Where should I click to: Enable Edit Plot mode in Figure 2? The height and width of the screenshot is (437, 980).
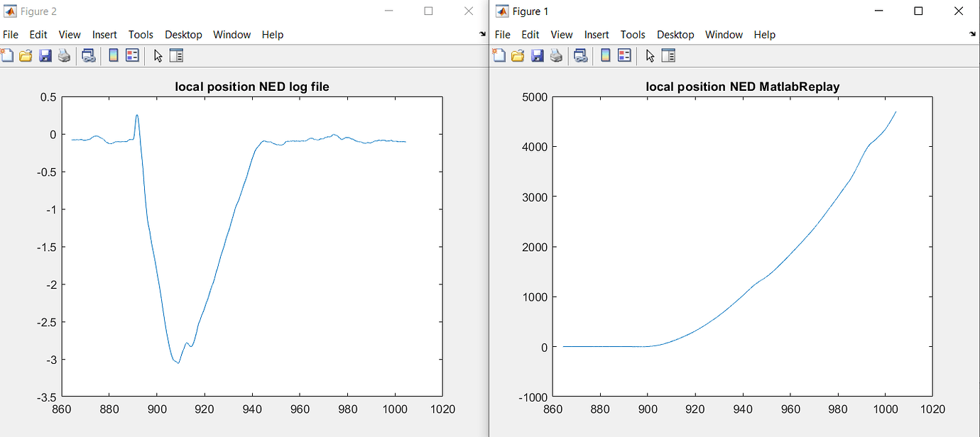click(158, 55)
